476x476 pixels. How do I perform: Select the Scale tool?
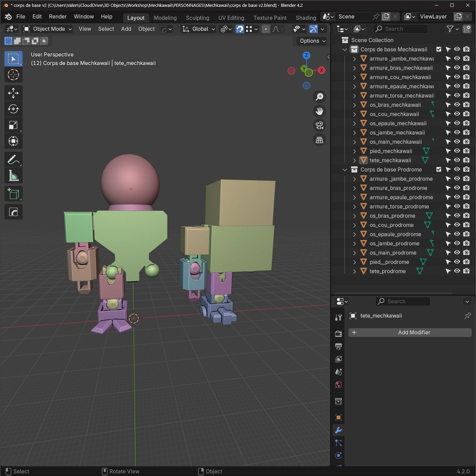[x=13, y=125]
